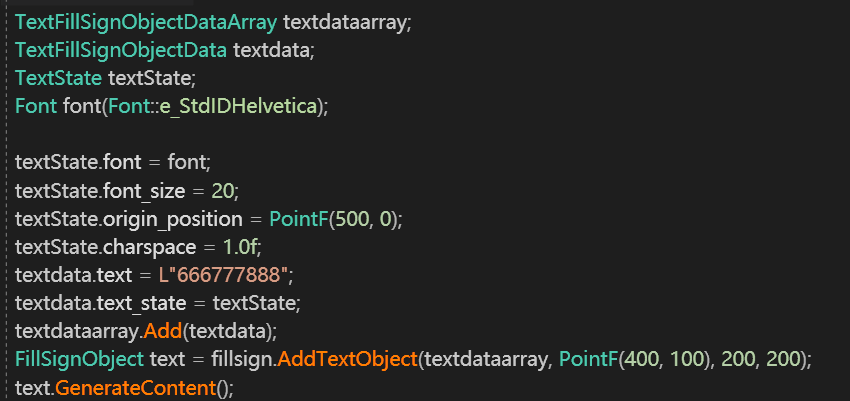Click the FillSignObject type name
The image size is (850, 401).
point(80,360)
